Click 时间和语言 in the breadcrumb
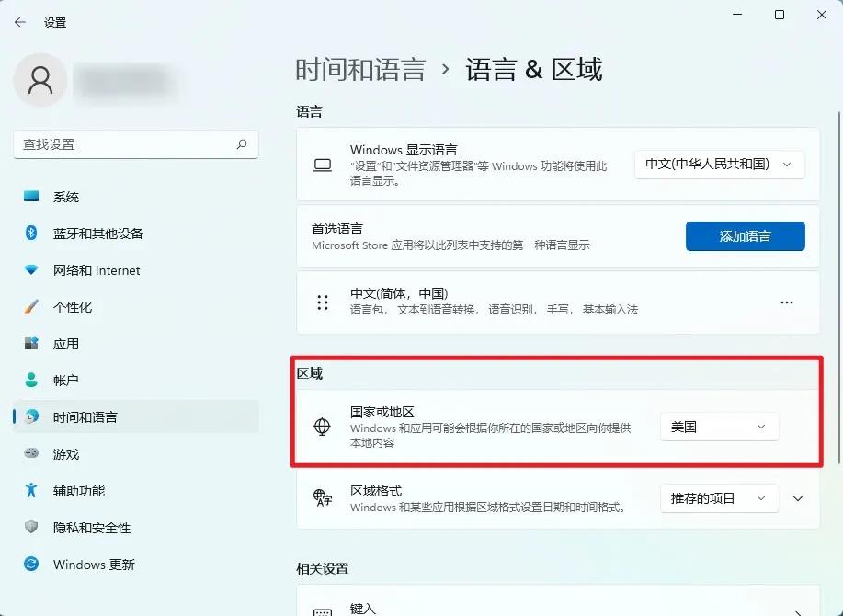 click(x=360, y=70)
